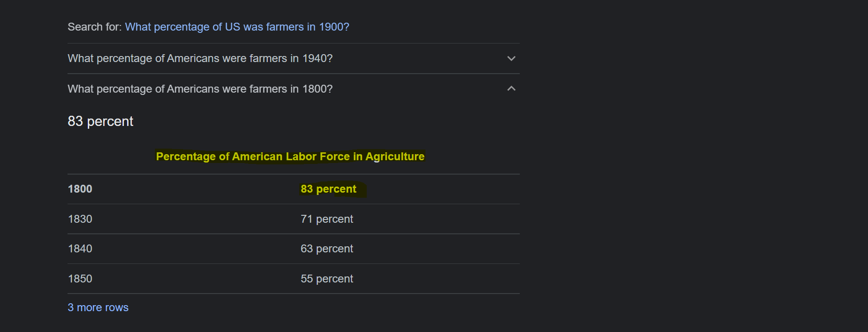Click the '55 percent' table cell
This screenshot has height=332, width=868.
click(x=326, y=279)
